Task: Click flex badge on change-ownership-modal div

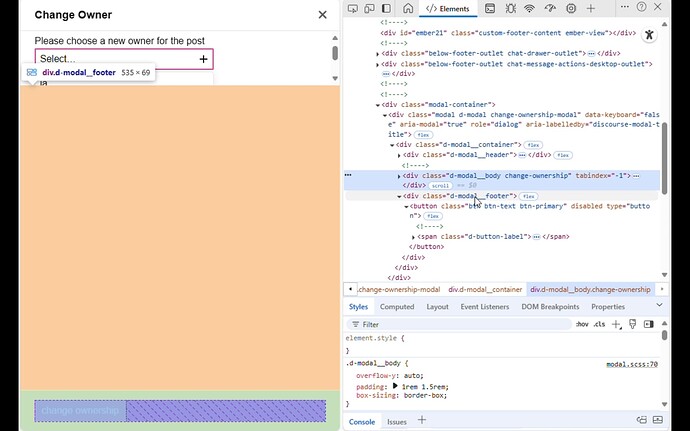Action: pos(423,135)
